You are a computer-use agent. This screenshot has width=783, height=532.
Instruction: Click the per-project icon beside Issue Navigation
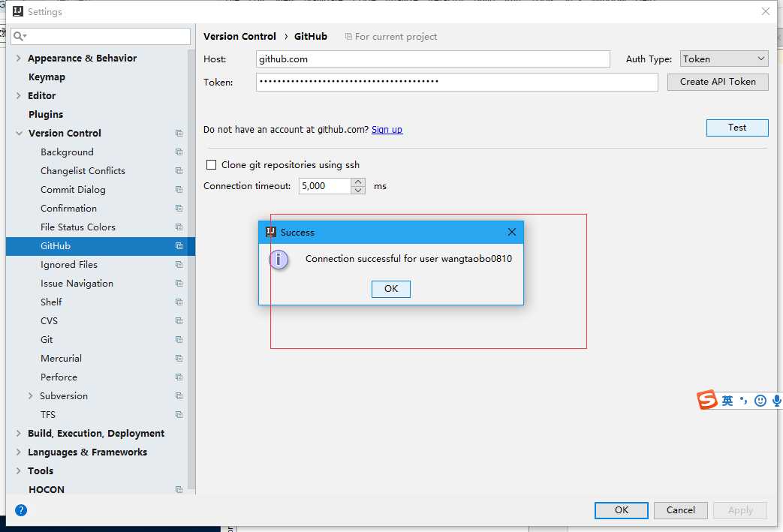coord(179,284)
